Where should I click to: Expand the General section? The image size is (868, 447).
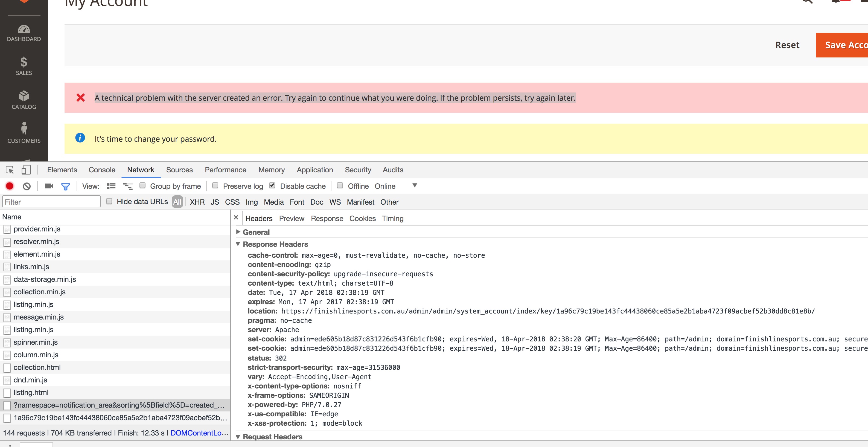pyautogui.click(x=238, y=232)
